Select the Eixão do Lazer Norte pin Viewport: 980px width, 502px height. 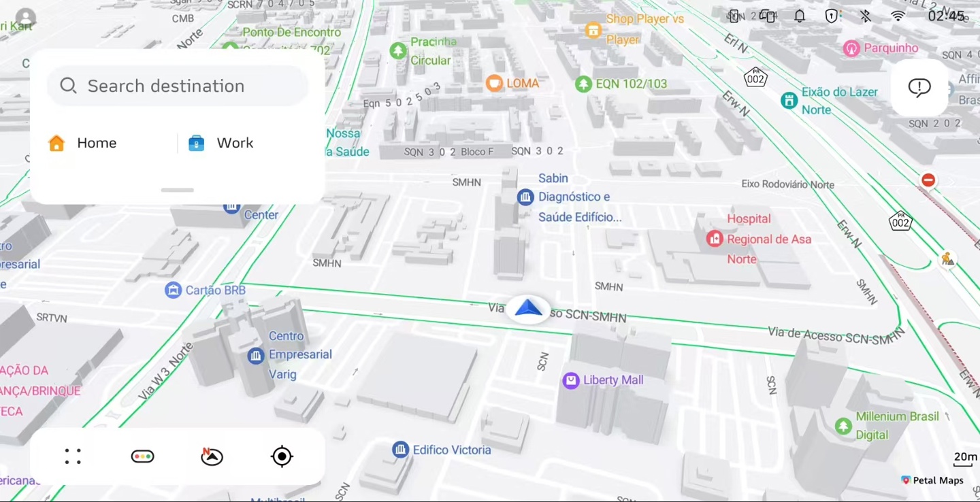[789, 101]
